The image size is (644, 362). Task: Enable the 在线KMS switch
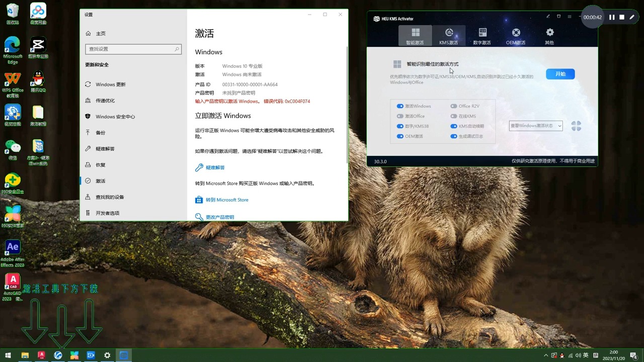pos(454,116)
